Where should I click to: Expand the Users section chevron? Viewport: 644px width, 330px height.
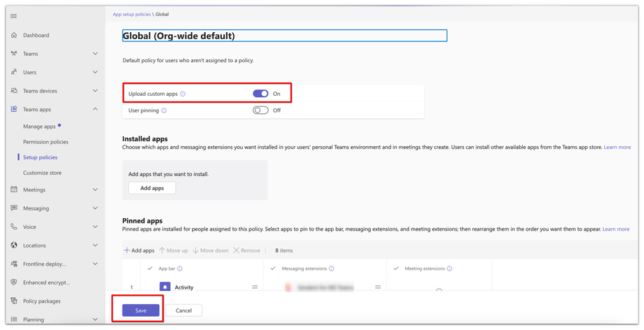[x=95, y=72]
